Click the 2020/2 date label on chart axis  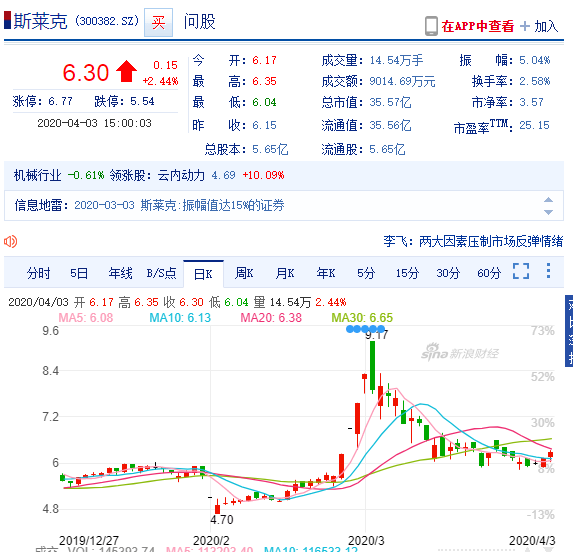pyautogui.click(x=211, y=541)
